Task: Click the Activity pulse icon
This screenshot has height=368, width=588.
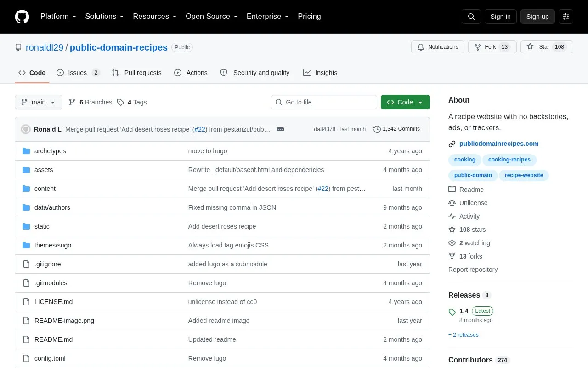Action: tap(452, 216)
